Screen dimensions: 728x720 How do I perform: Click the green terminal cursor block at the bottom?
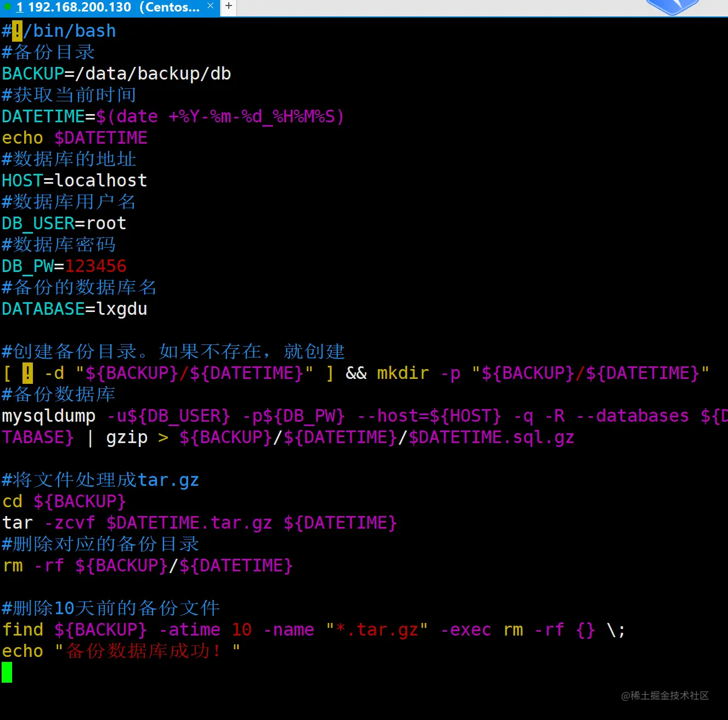click(x=7, y=672)
